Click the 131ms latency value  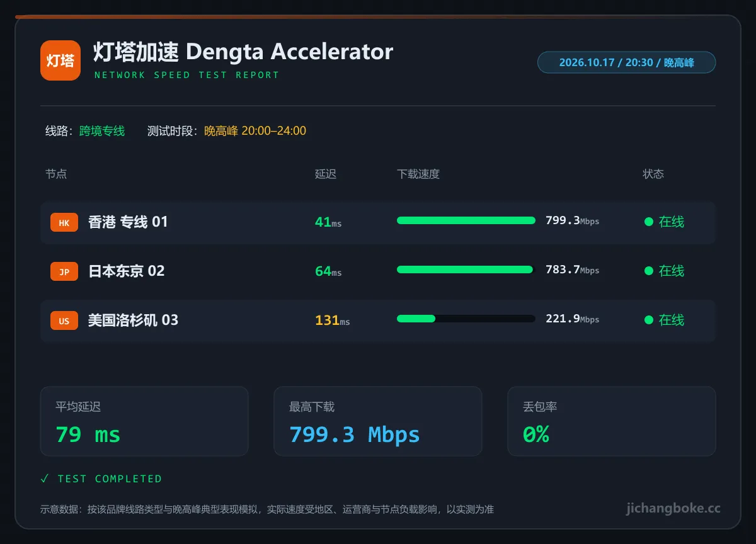coord(333,320)
